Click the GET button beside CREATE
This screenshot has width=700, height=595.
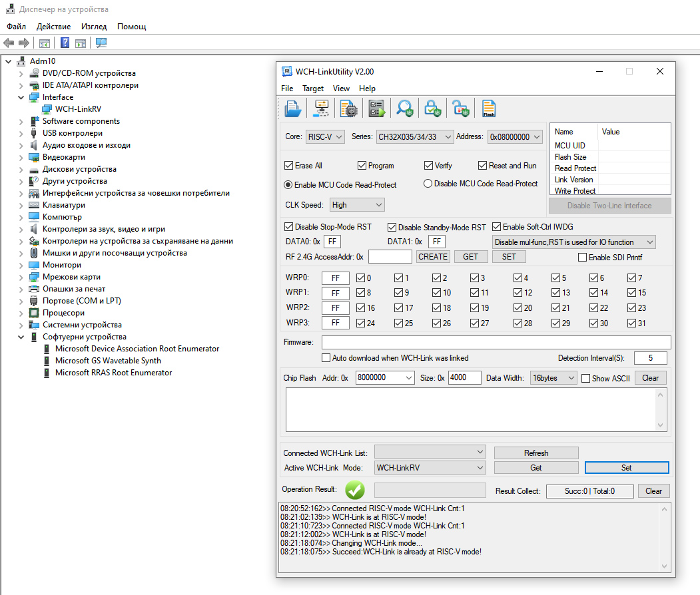(x=470, y=256)
